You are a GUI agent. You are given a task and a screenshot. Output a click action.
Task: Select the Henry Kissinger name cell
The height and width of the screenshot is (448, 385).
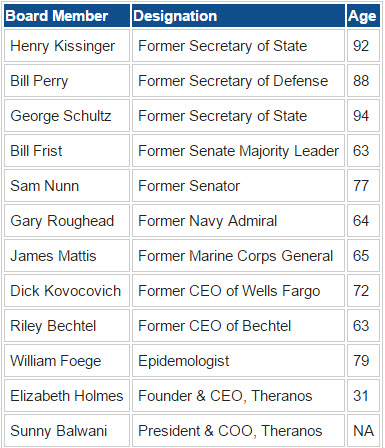67,46
